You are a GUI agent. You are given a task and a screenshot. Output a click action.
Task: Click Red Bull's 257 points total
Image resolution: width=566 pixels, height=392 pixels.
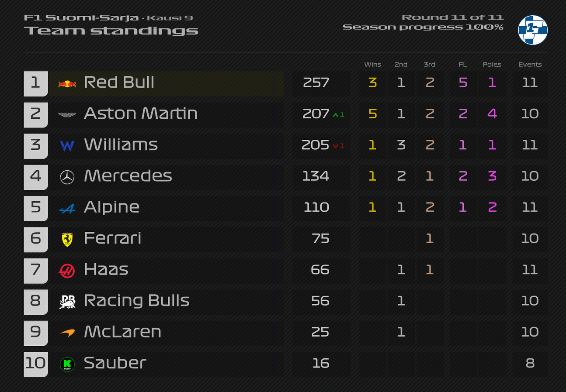tap(316, 83)
